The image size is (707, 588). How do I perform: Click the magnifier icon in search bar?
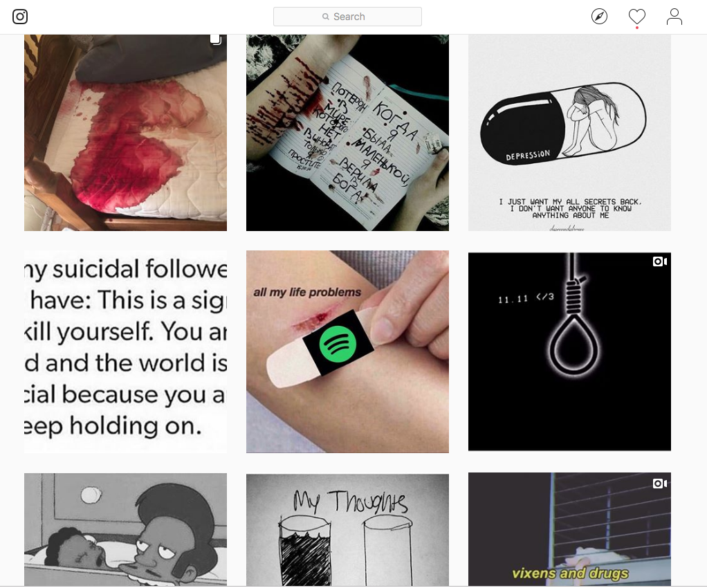[x=326, y=17]
